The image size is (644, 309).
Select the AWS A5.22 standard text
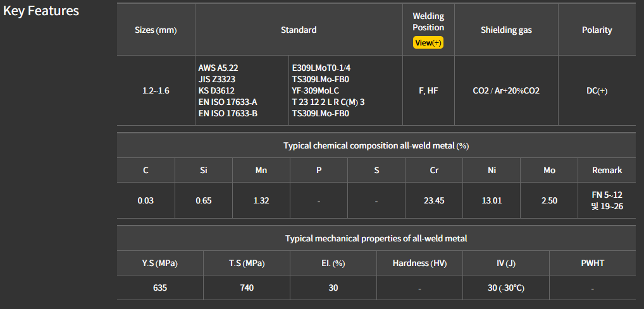pos(218,68)
